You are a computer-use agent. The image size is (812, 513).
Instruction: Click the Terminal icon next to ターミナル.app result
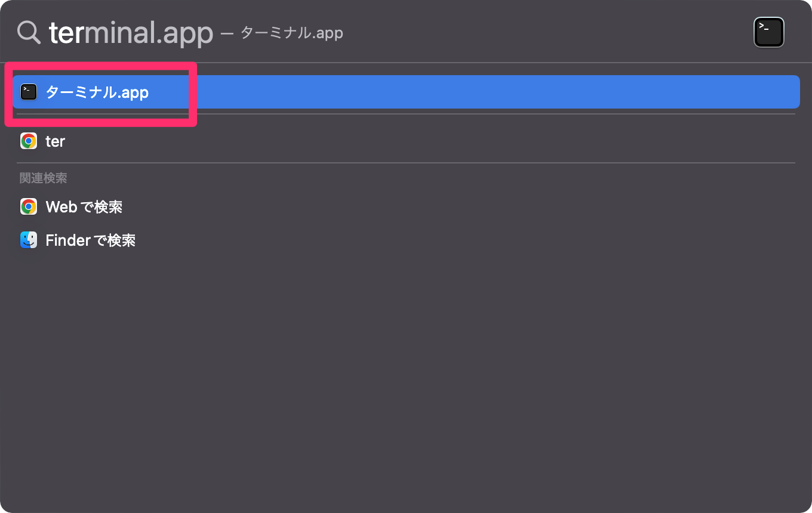28,92
